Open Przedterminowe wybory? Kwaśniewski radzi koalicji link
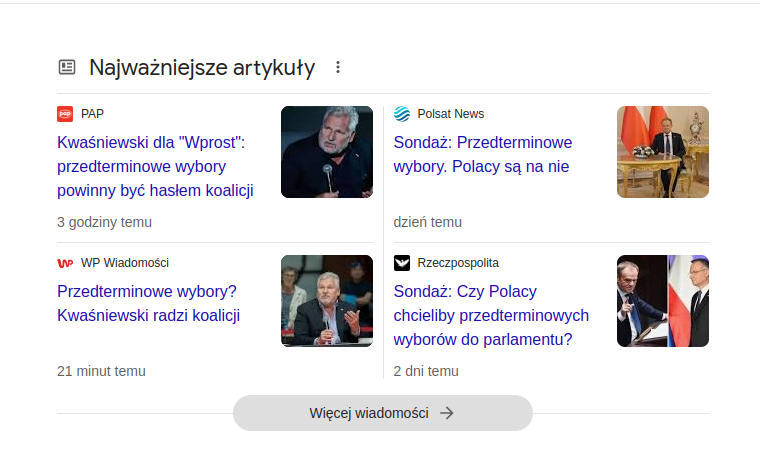The image size is (760, 449). coord(148,304)
